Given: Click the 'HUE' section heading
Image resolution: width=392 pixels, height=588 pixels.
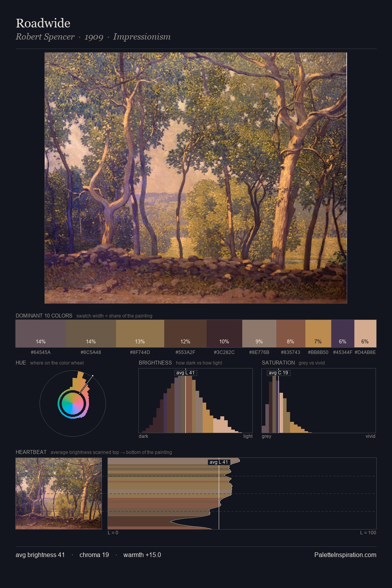Looking at the screenshot, I should point(21,363).
